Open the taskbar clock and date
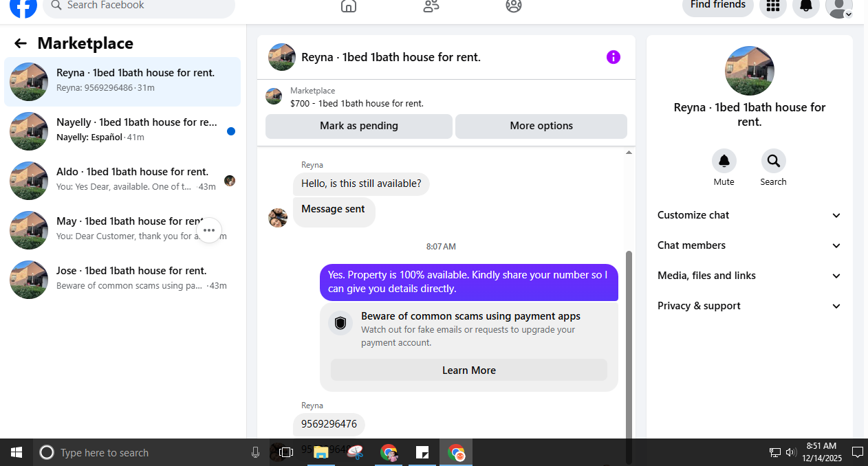 pyautogui.click(x=823, y=452)
